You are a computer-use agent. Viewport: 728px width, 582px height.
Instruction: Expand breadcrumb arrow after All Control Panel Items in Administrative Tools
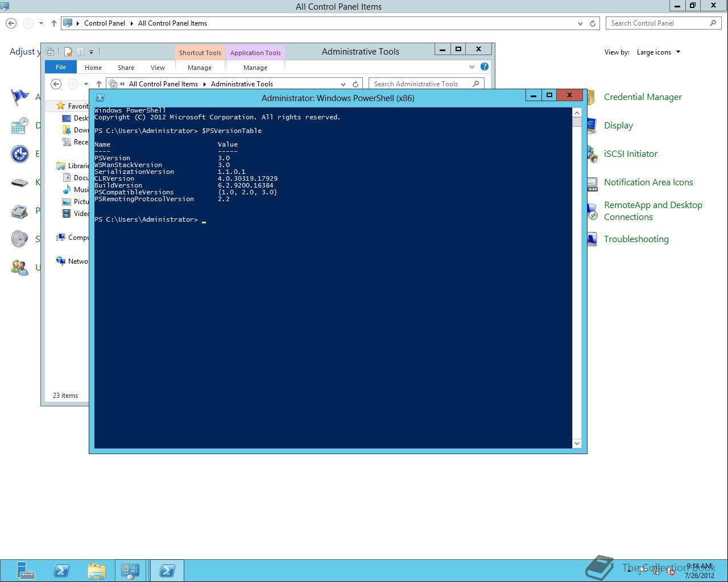pos(204,84)
